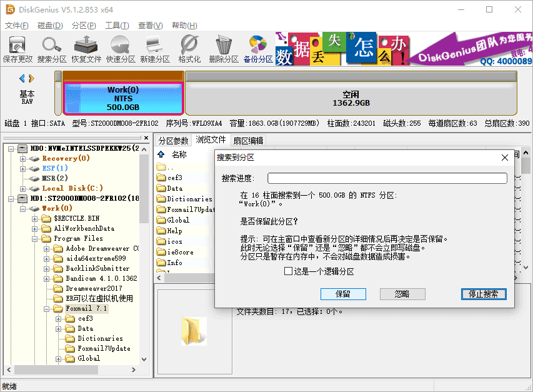This screenshot has height=392, width=533.
Task: Select the 快速分区 (Quick Partition) toolbar icon
Action: (121, 49)
